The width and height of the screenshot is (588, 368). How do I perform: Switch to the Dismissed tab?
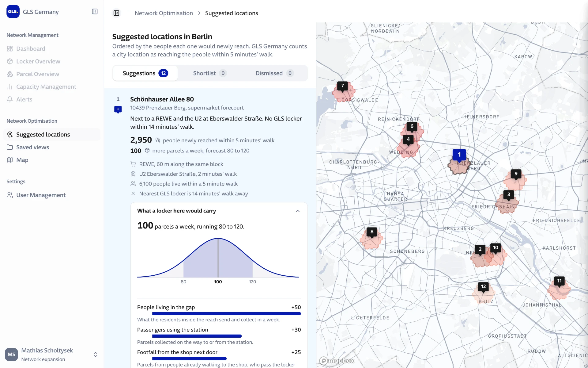pyautogui.click(x=274, y=73)
